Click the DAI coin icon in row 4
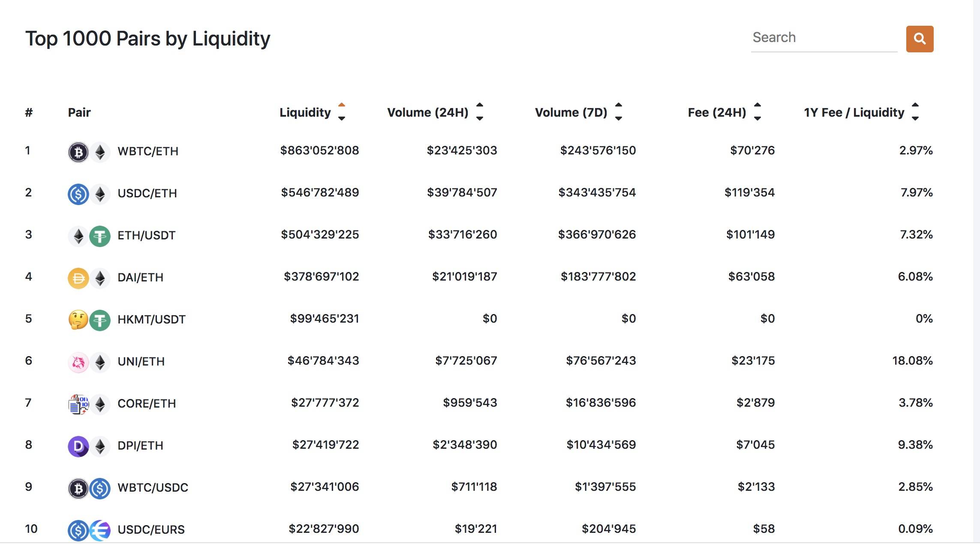 click(x=78, y=278)
